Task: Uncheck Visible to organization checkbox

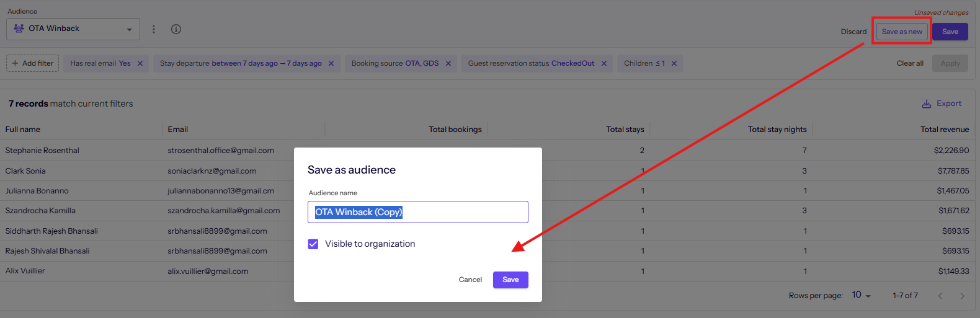Action: coord(313,244)
